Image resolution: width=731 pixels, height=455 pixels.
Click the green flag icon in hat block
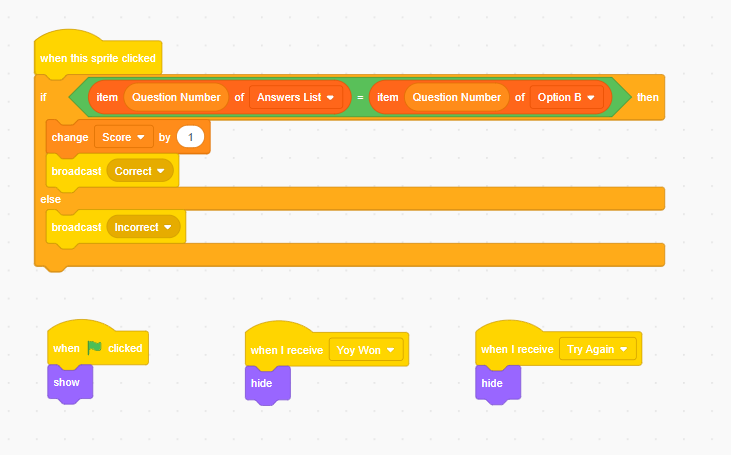click(x=95, y=347)
